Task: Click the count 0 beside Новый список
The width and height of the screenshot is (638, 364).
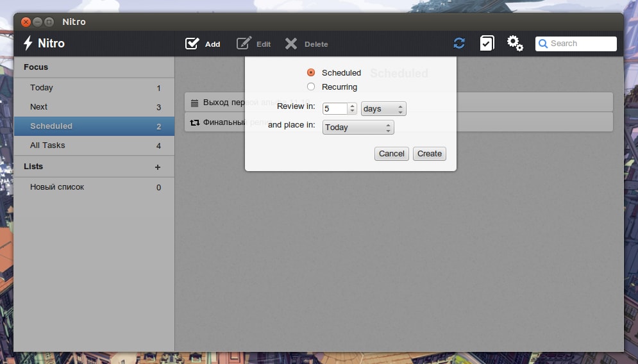Action: tap(158, 188)
